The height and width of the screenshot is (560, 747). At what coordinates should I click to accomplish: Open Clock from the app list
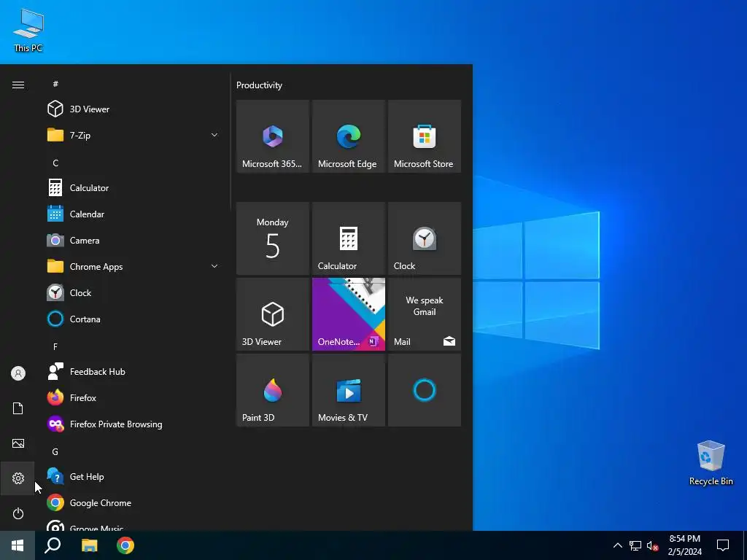click(x=133, y=293)
